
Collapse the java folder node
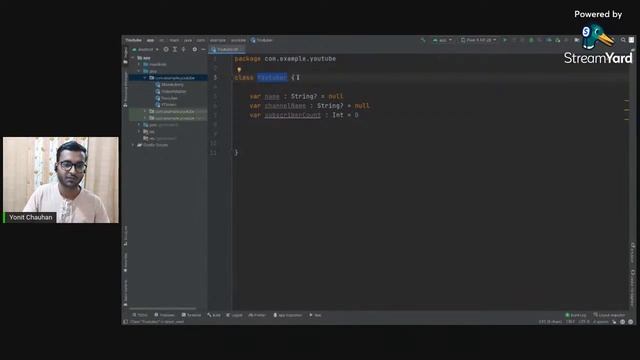139,71
